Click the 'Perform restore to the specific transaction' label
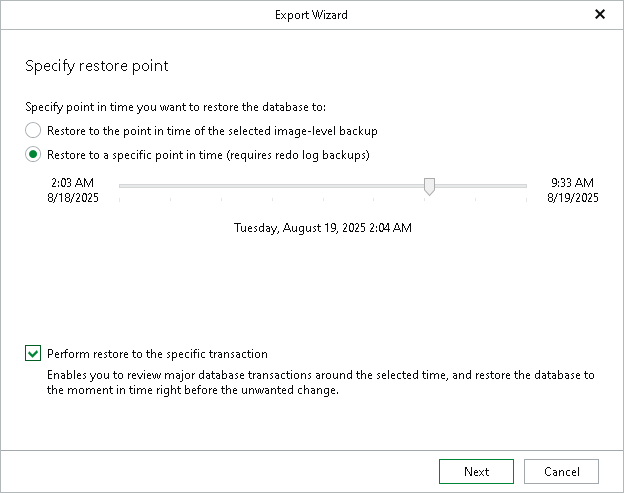 tap(157, 354)
